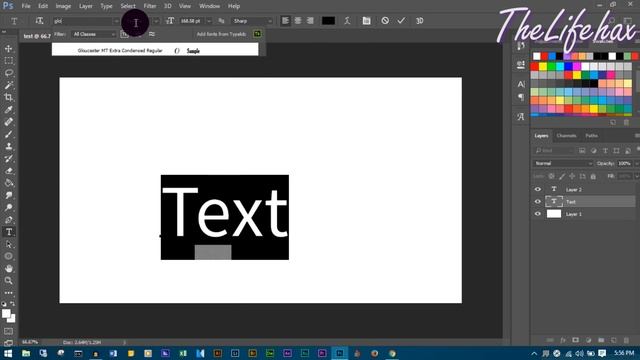Select the Dodge tool
This screenshot has width=640, height=360.
coord(9,208)
